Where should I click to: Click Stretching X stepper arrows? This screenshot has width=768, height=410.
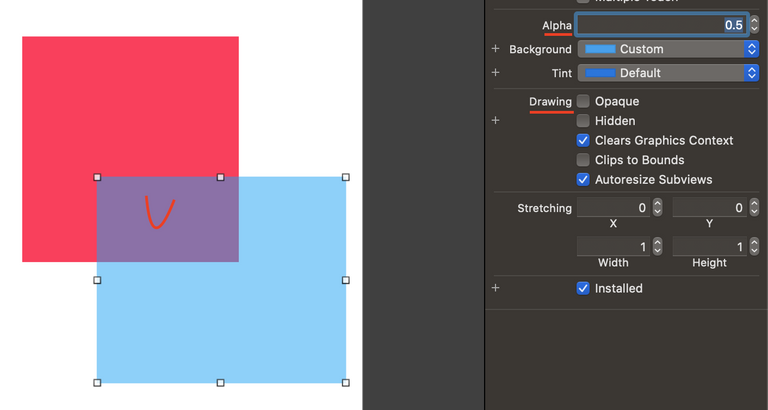click(657, 208)
